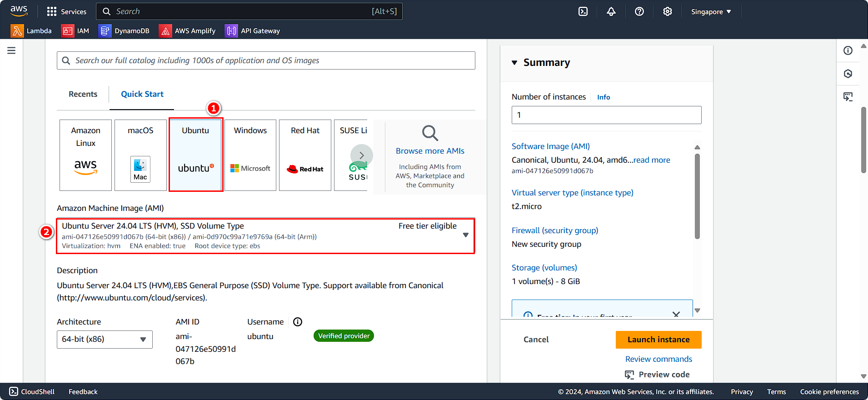Open the AWS home logo
Image resolution: width=868 pixels, height=400 pixels.
click(19, 11)
